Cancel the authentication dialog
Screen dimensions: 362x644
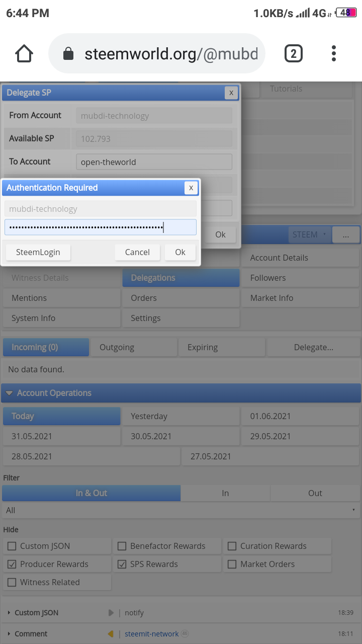137,252
